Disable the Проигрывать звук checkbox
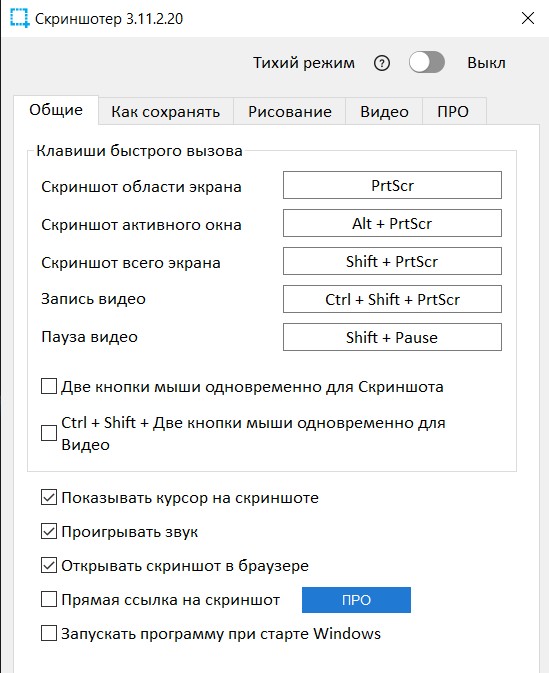 point(49,531)
